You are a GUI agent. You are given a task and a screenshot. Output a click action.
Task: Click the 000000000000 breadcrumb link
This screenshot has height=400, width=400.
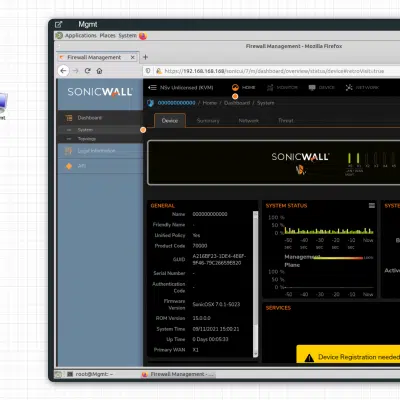point(176,103)
